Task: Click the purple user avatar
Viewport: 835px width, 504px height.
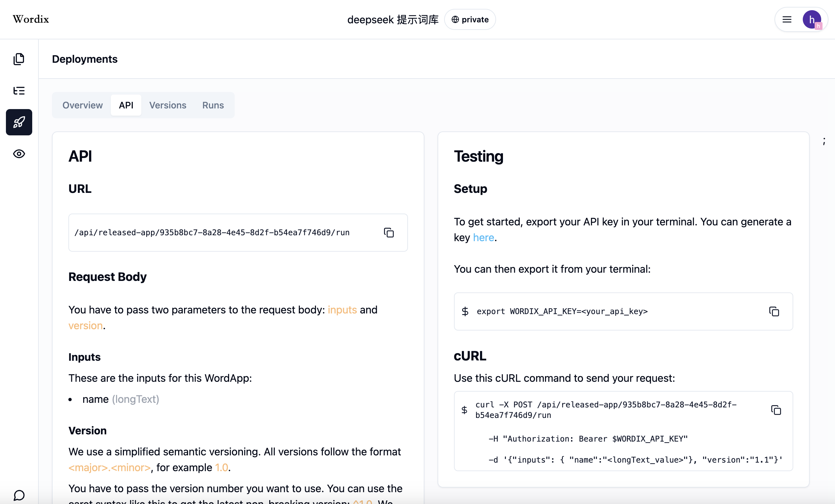Action: (x=812, y=20)
